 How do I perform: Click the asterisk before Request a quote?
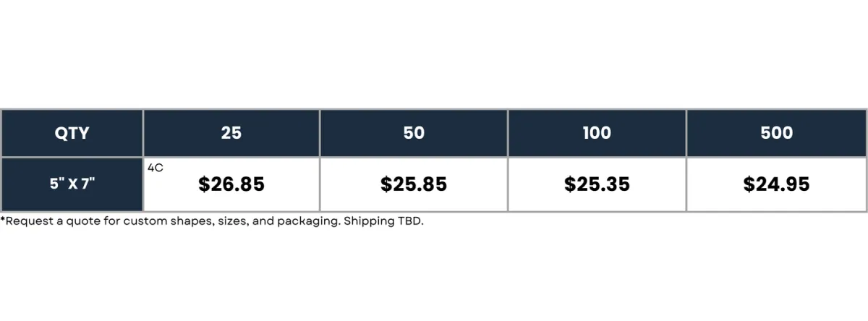(x=3, y=220)
